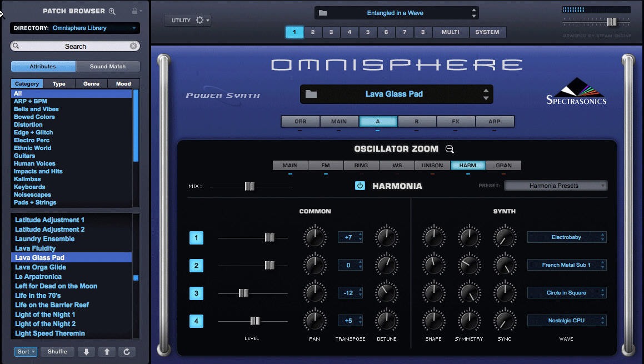Select the Lava Orga Glide patch
This screenshot has height=364, width=644.
pyautogui.click(x=72, y=267)
